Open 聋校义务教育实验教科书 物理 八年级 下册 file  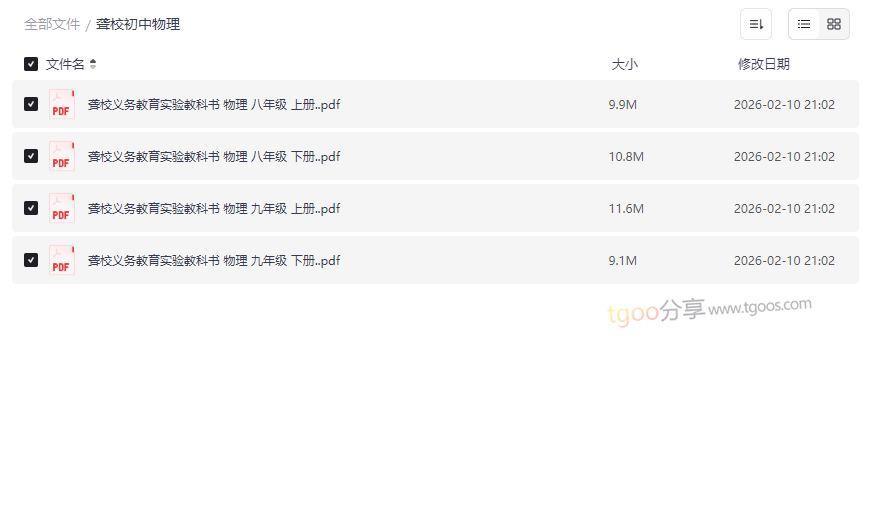pyautogui.click(x=213, y=157)
